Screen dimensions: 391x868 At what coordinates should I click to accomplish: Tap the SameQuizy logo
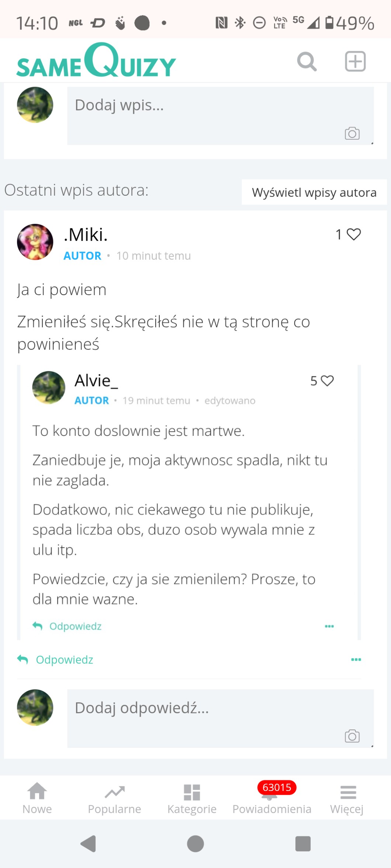(96, 61)
